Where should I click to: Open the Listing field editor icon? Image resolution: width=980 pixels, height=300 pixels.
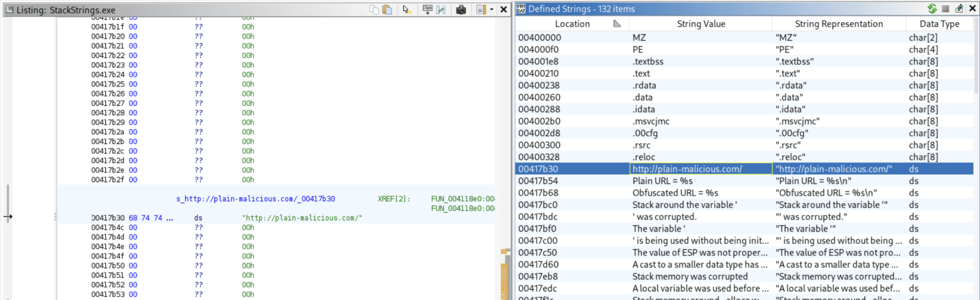[x=428, y=9]
